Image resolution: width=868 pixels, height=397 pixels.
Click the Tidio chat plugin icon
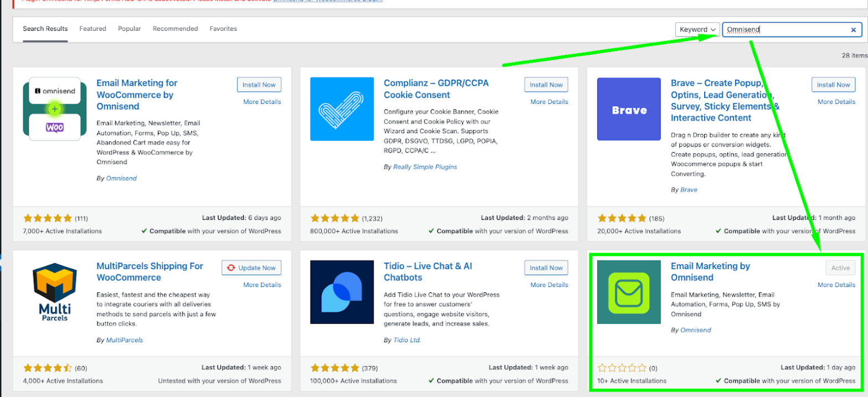[342, 292]
